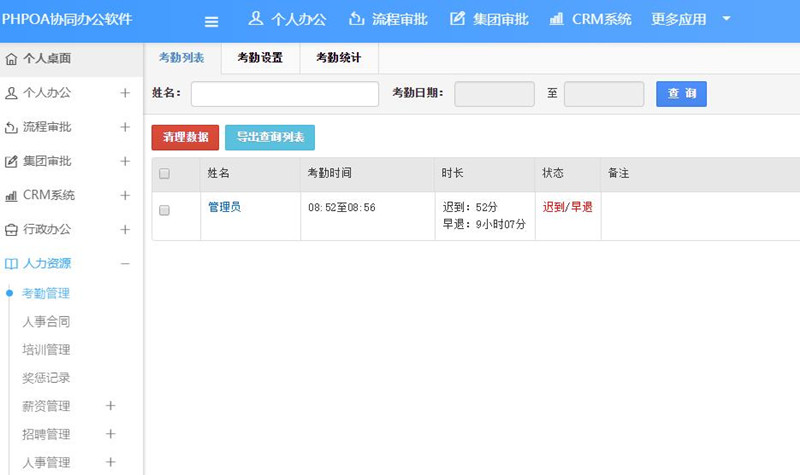This screenshot has width=800, height=475.
Task: Collapse the 人力资源 sidebar section
Action: (125, 264)
